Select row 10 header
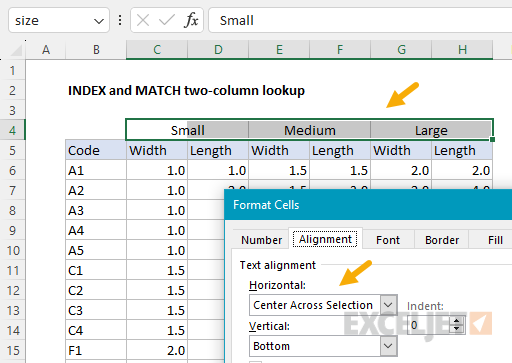This screenshot has width=512, height=363. [x=13, y=250]
